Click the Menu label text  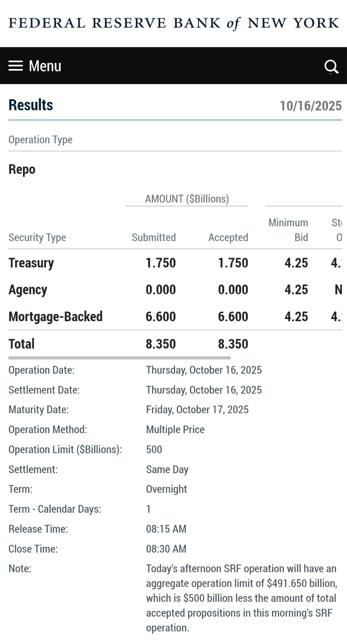point(45,66)
